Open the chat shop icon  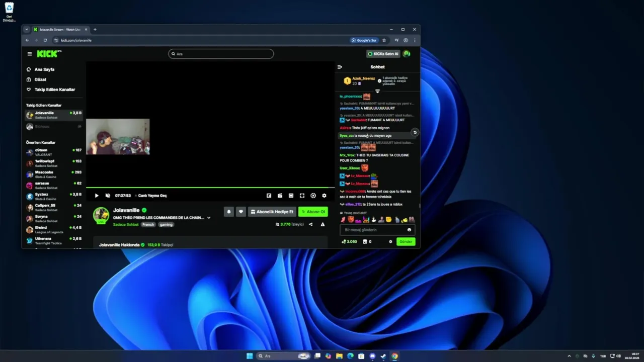tap(365, 242)
